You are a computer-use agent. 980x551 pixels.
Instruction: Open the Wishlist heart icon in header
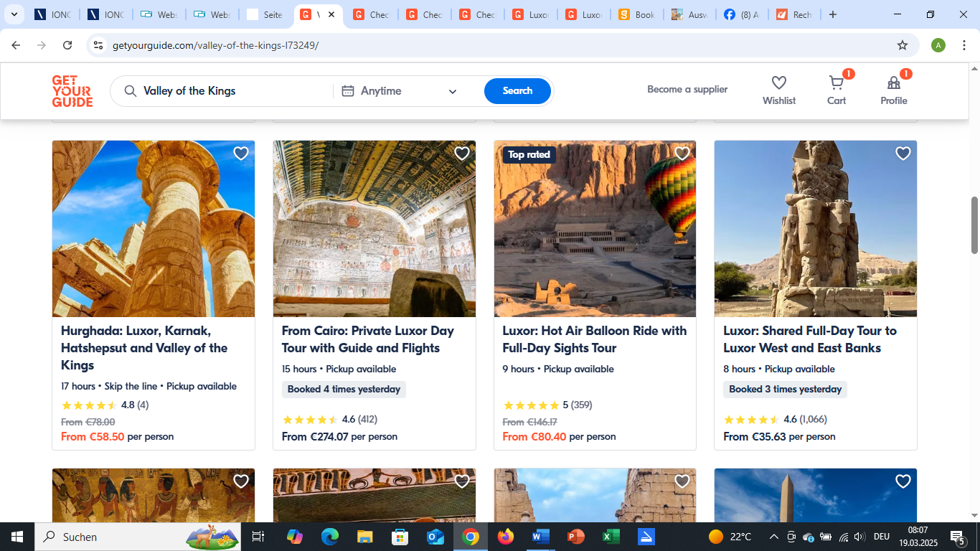click(779, 83)
